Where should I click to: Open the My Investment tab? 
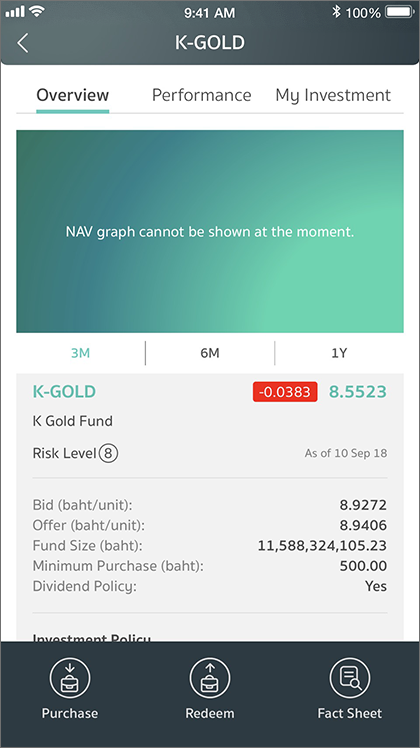(333, 95)
